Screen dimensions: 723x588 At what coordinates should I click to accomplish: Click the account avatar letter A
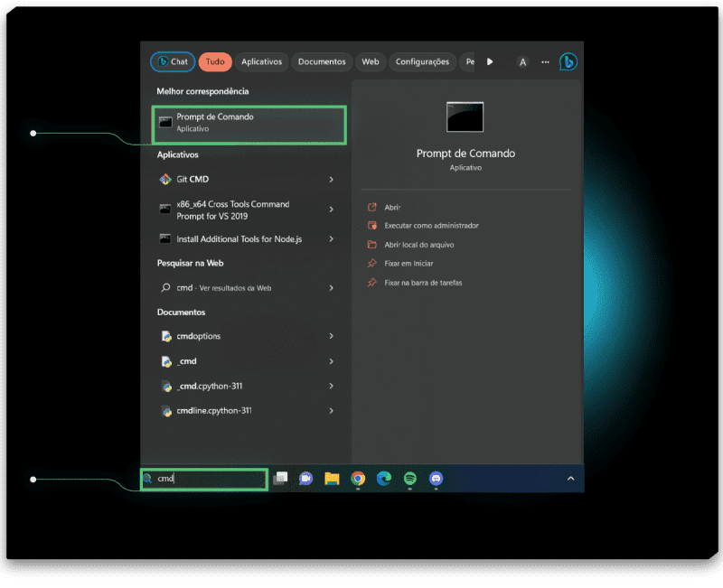[x=522, y=62]
